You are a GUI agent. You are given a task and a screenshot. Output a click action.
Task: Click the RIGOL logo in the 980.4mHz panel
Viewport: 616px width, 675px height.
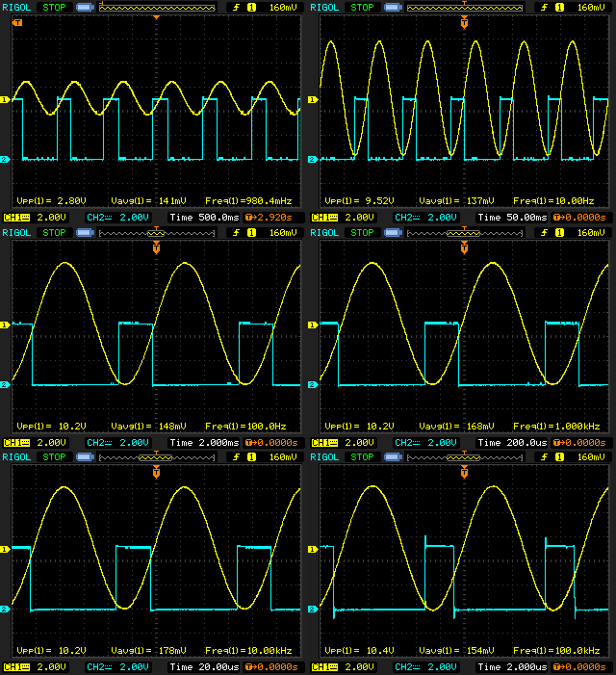[16, 7]
